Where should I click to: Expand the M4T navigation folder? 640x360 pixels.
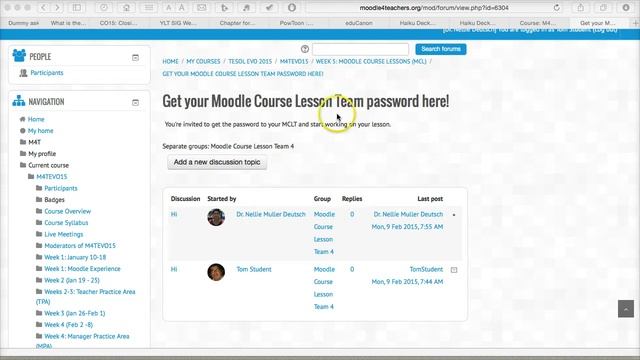34,142
